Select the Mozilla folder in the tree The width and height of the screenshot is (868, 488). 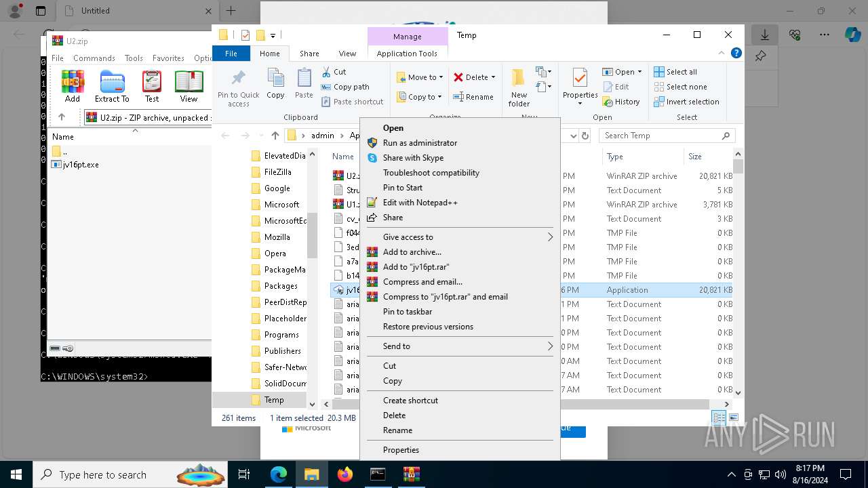pos(277,237)
